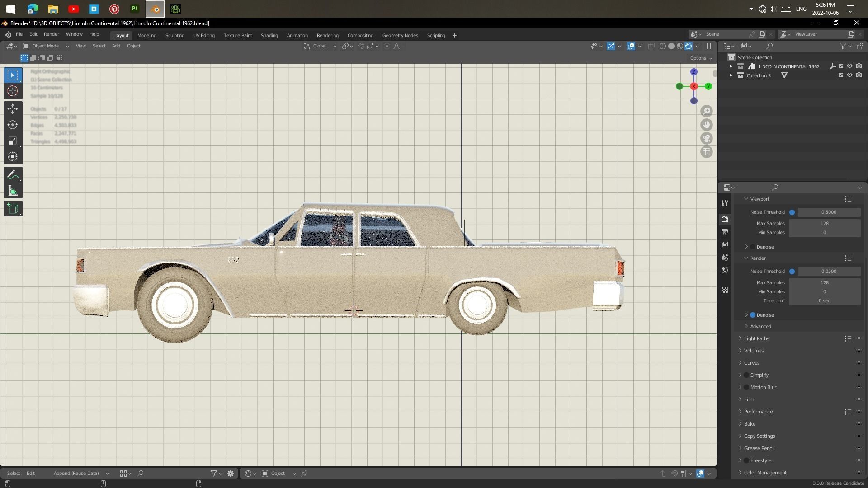The image size is (868, 488).
Task: Open the Render menu
Action: 51,34
